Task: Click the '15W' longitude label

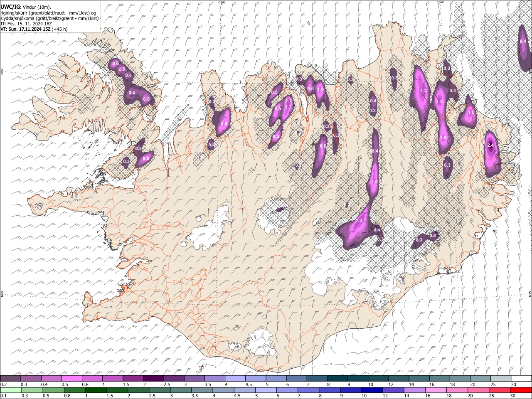Action: click(x=440, y=2)
